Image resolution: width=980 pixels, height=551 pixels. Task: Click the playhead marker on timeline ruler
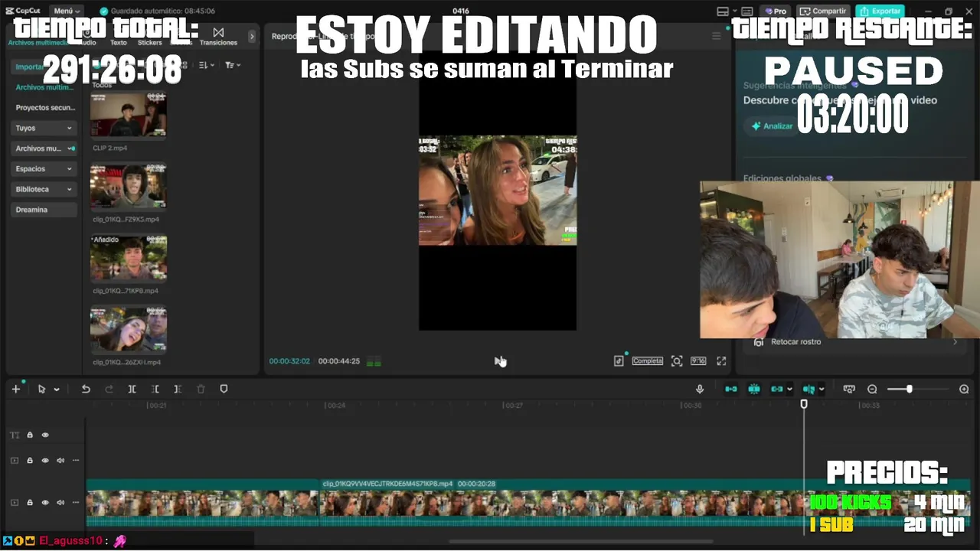point(804,403)
